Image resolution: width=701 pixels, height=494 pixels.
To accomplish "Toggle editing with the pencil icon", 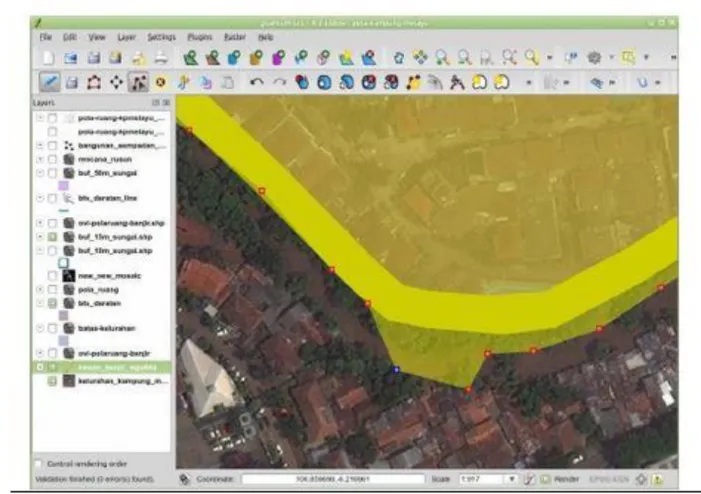I will (x=49, y=82).
